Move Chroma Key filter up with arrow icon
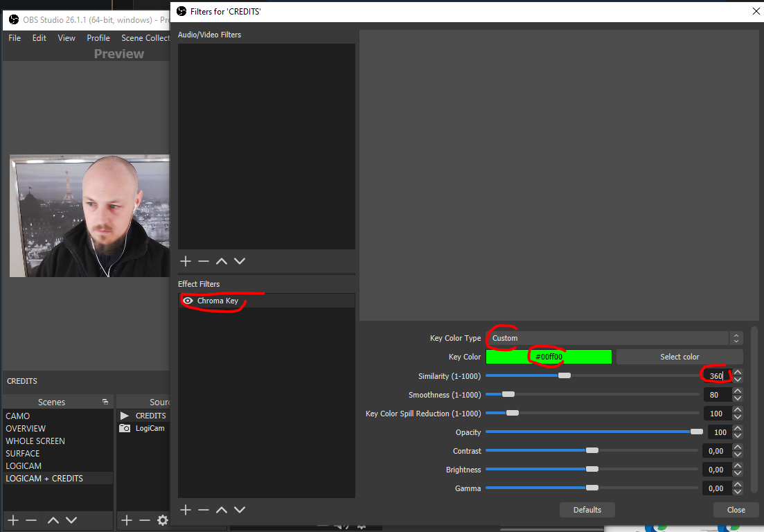 (x=222, y=510)
